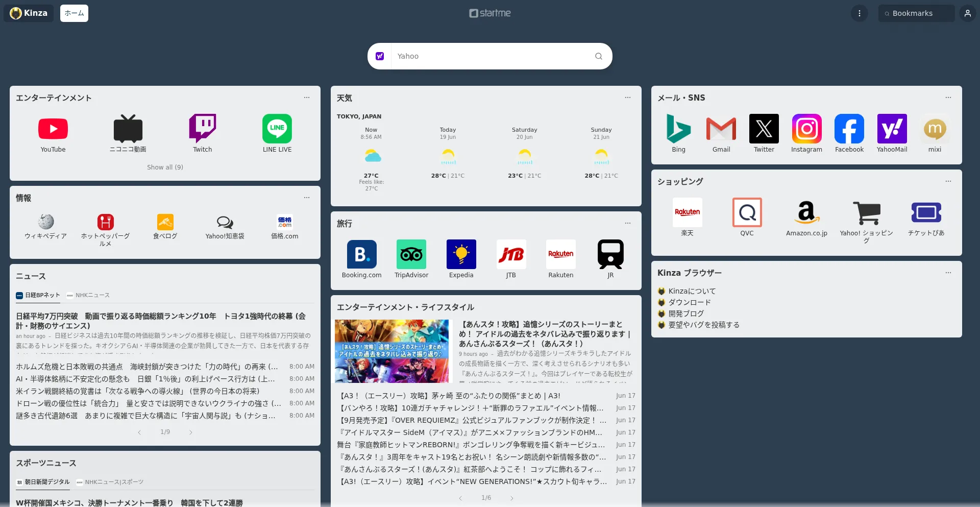Viewport: 980px width, 507px height.
Task: Open the Bing bookmark icon
Action: (x=679, y=129)
